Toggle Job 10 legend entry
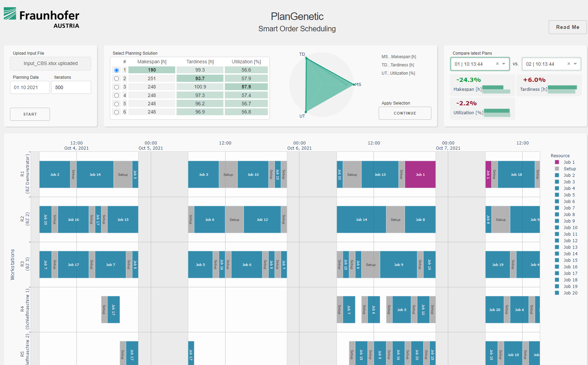The width and height of the screenshot is (588, 365). (566, 228)
